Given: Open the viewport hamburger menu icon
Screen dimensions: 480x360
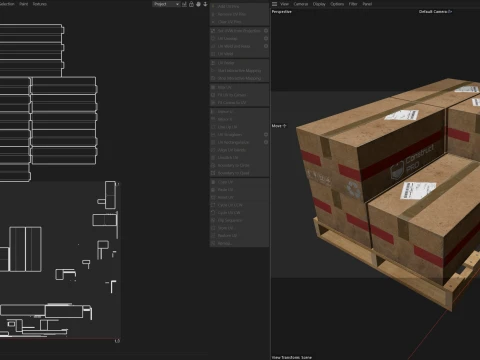Looking at the screenshot, I should point(274,4).
